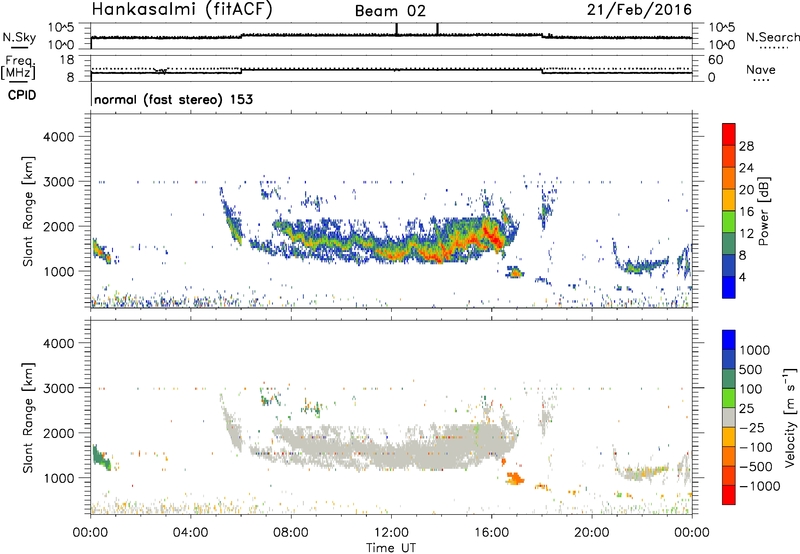This screenshot has width=800, height=554.
Task: Select text normal (fast stereo) 153
Action: [x=173, y=99]
